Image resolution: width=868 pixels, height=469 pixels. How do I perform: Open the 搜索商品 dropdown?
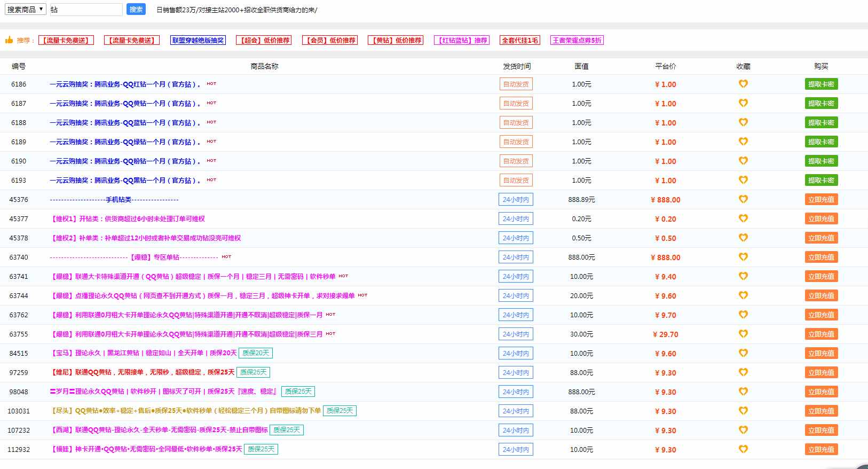pos(25,10)
